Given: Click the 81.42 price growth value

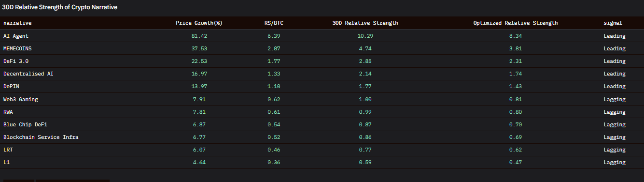Looking at the screenshot, I should click(x=199, y=36).
